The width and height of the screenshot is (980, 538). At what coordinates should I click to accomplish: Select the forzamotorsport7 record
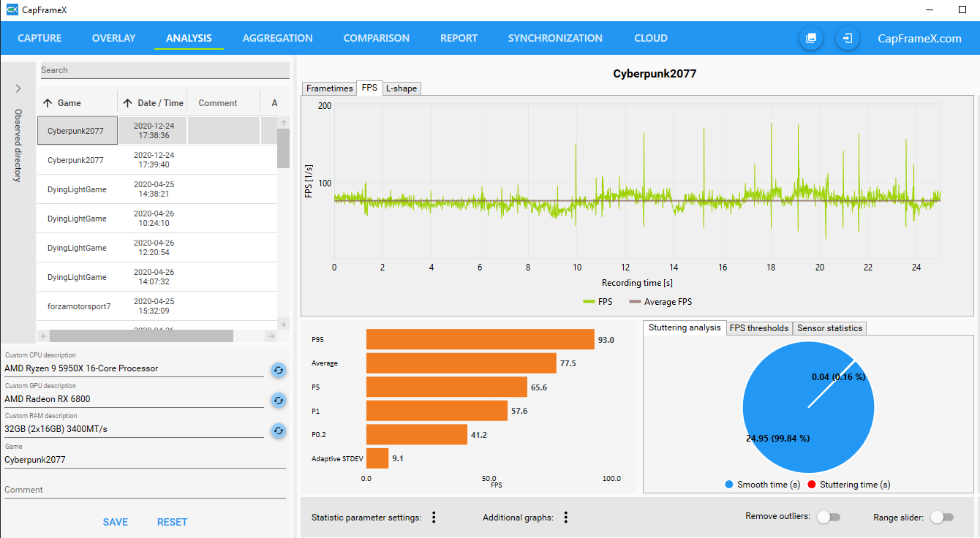click(x=157, y=306)
